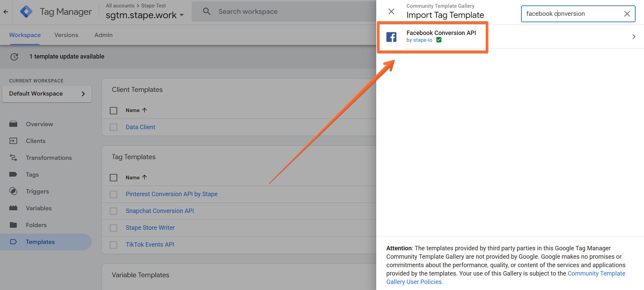The height and width of the screenshot is (290, 644).
Task: Sort Tag Templates by Name
Action: [136, 178]
